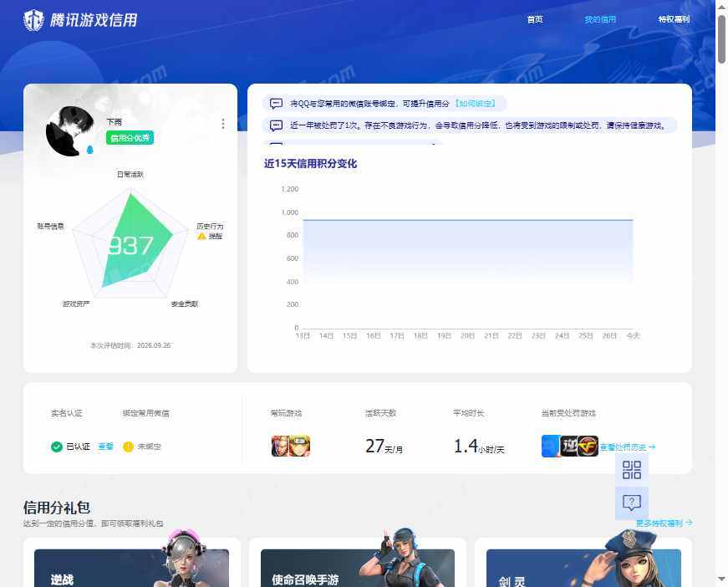Image resolution: width=728 pixels, height=587 pixels.
Task: Click the chat bubble icon beside QQ binding tip
Action: click(277, 104)
